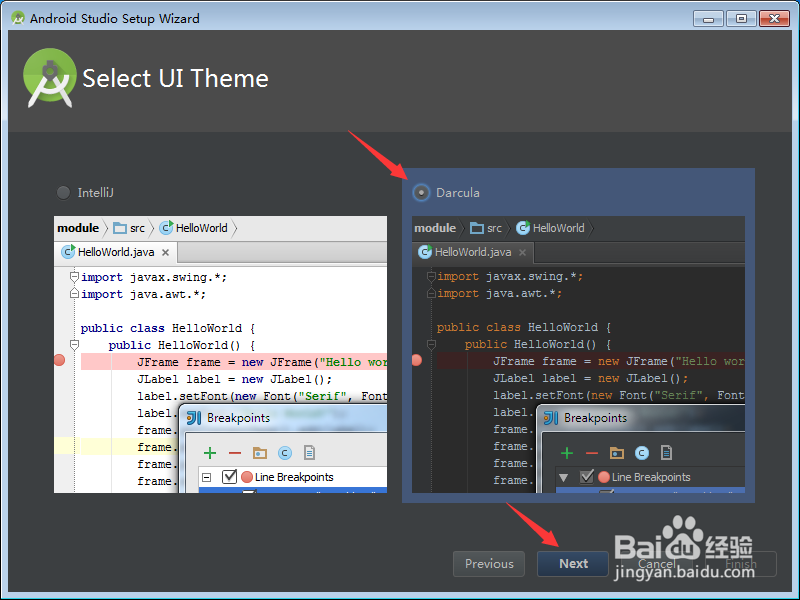Close the Setup Wizard window
800x600 pixels.
[774, 19]
